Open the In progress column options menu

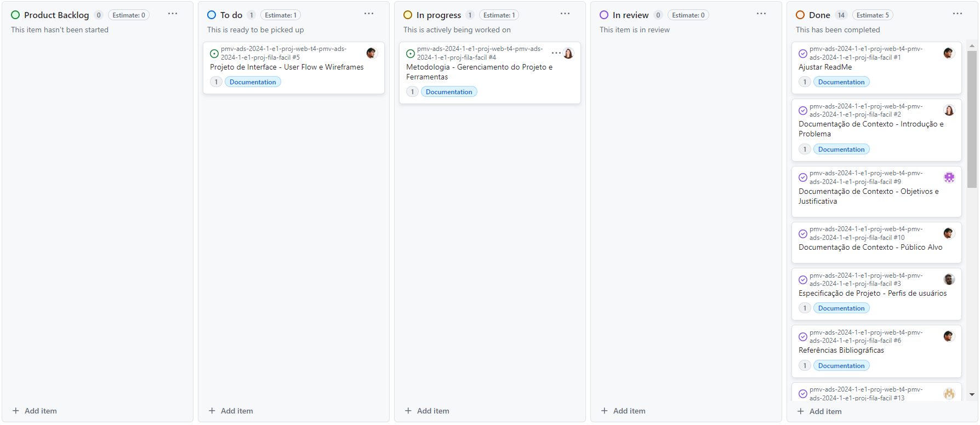[565, 14]
